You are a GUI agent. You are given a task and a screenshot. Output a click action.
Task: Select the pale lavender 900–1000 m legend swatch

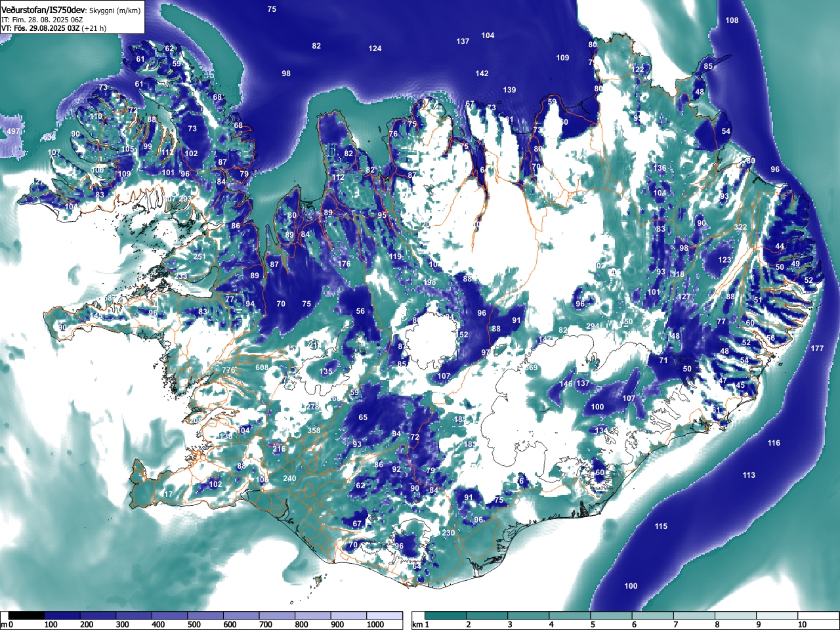tap(348, 616)
